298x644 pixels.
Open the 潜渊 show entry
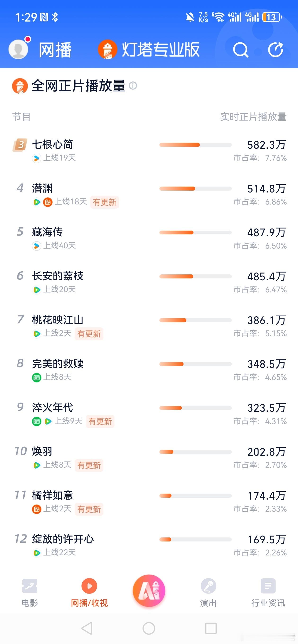click(149, 195)
